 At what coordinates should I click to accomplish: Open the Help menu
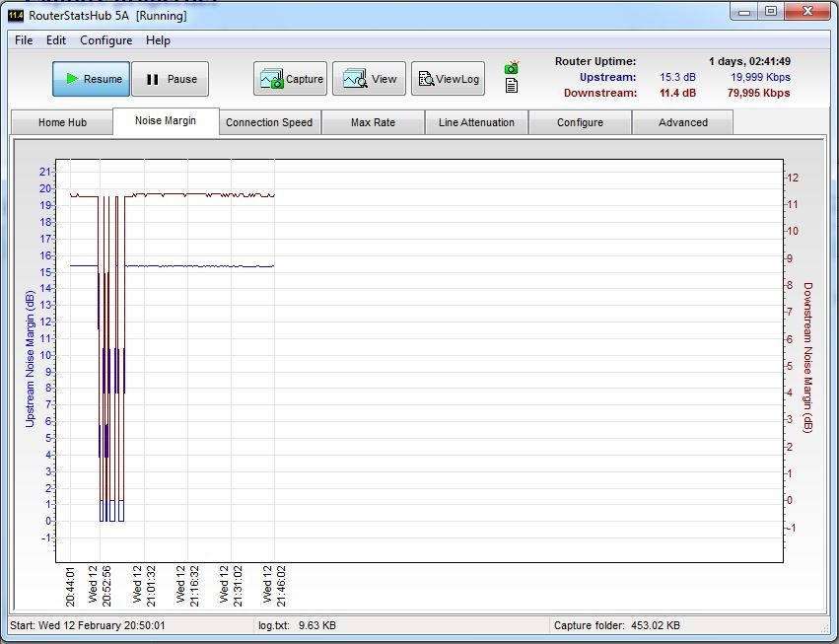click(x=158, y=40)
